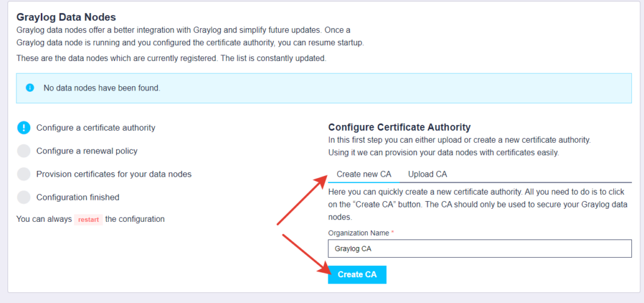
Task: Click the Graylog Data Nodes heading
Action: 66,17
